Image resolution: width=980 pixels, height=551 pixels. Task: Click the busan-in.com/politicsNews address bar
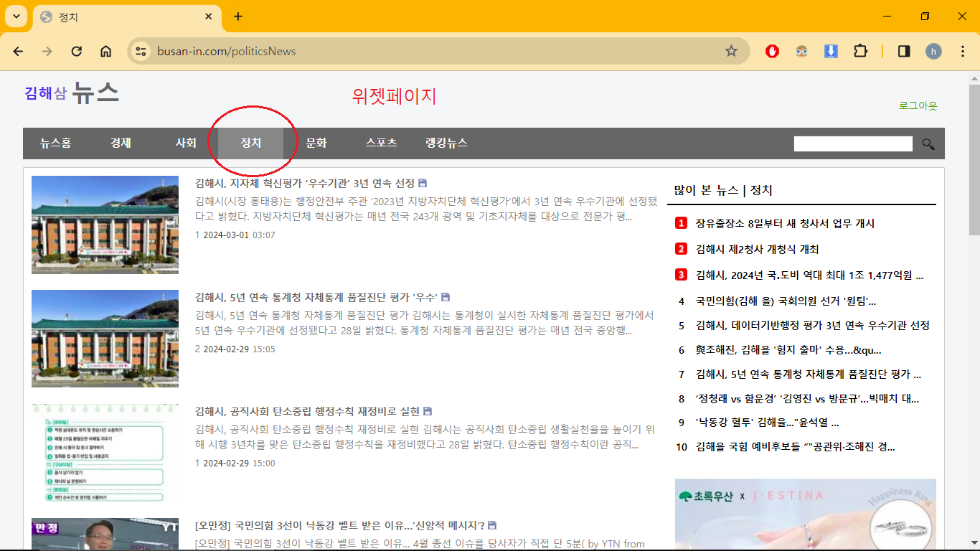coord(438,51)
